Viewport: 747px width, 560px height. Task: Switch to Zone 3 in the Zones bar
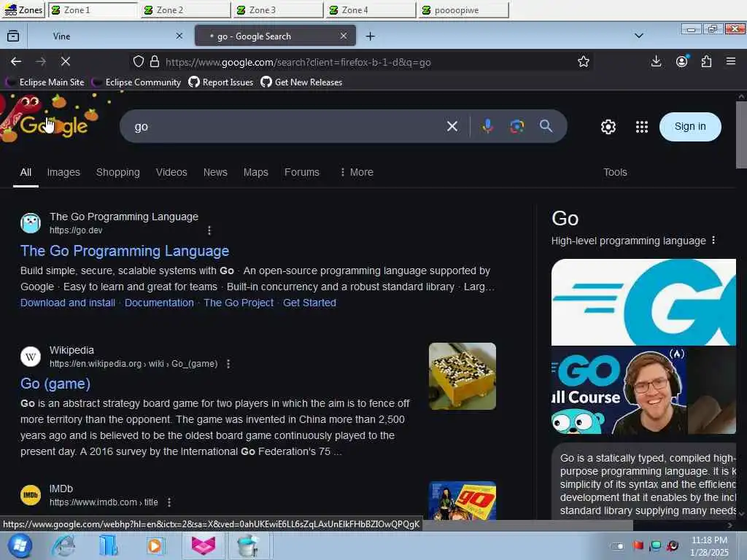(278, 10)
